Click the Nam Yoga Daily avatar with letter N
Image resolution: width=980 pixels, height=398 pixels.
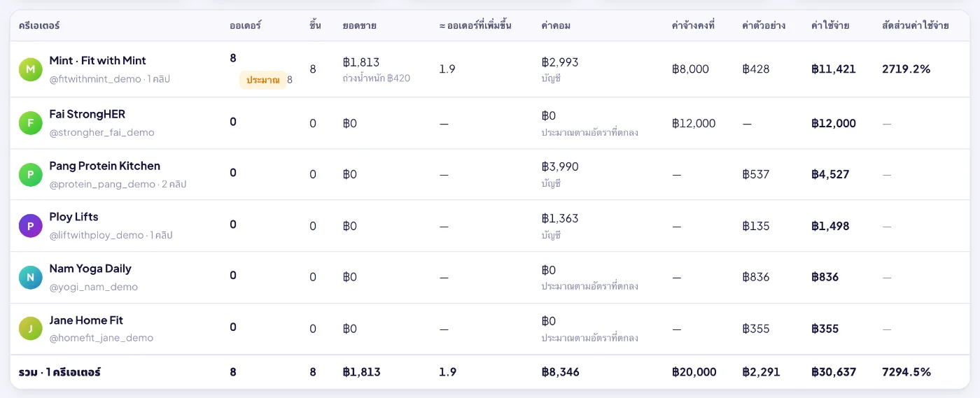click(x=30, y=277)
